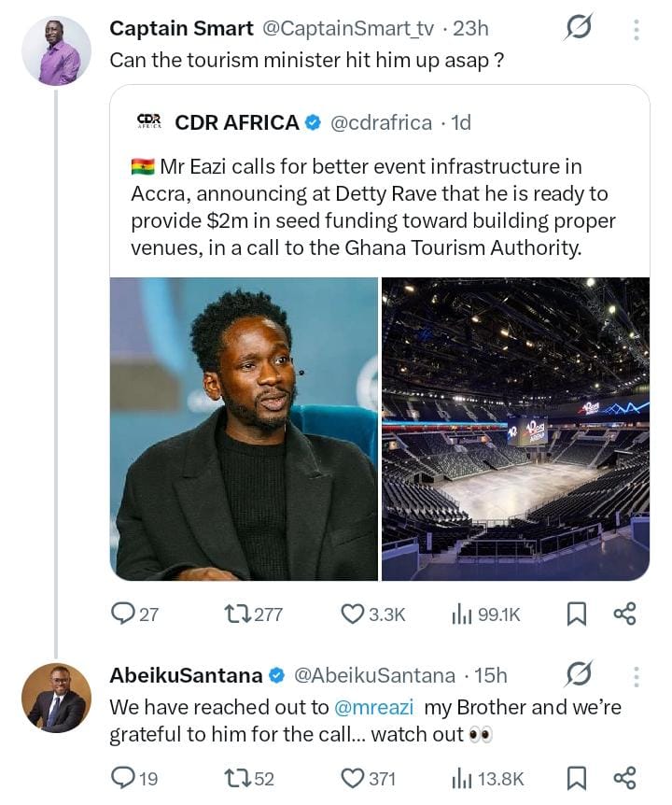Bookmark Captain Smart's tweet
The image size is (672, 805).
click(577, 614)
